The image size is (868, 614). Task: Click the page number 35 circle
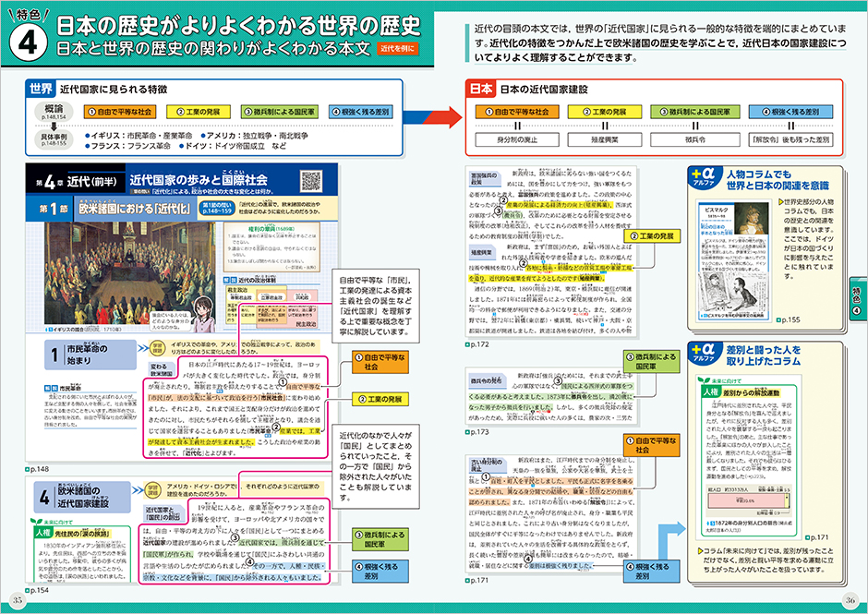point(18,600)
